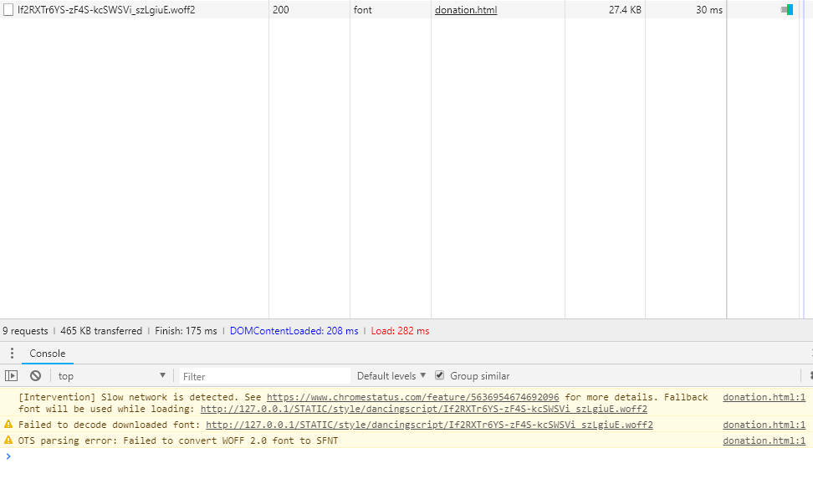Expand the Default levels dropdown
Viewport: 813px width, 504px height.
click(x=391, y=376)
